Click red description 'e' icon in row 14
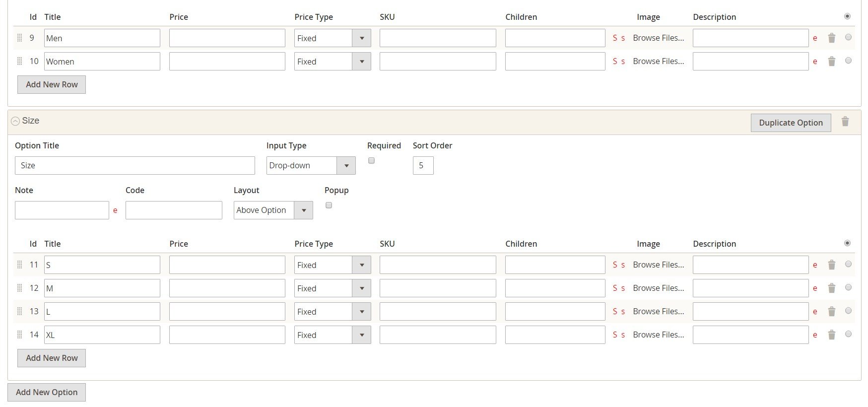This screenshot has width=868, height=407. click(x=815, y=335)
